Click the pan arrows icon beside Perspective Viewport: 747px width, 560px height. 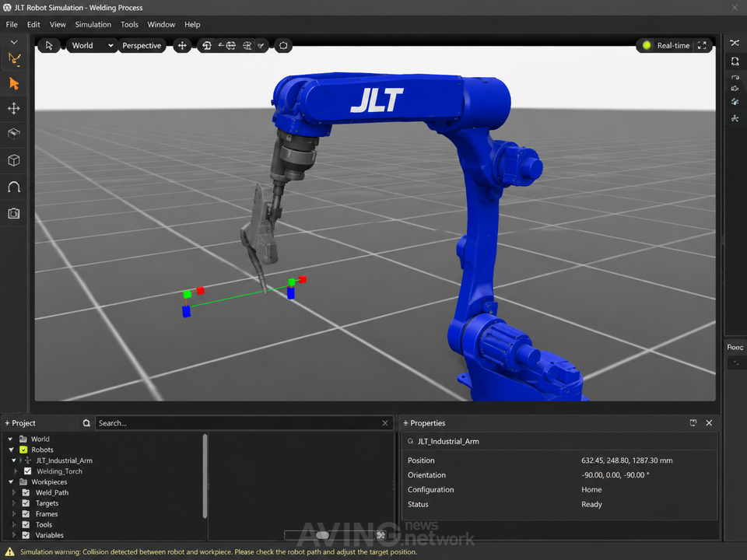(182, 46)
